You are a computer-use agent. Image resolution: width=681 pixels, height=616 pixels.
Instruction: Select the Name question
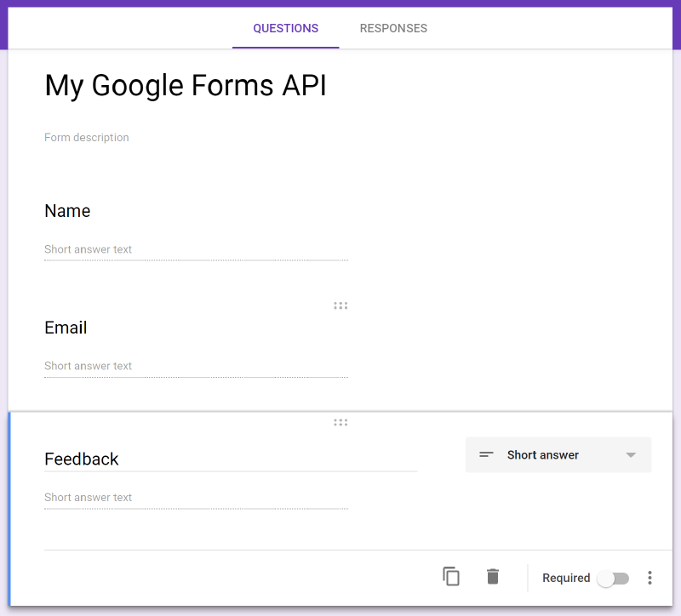point(67,211)
